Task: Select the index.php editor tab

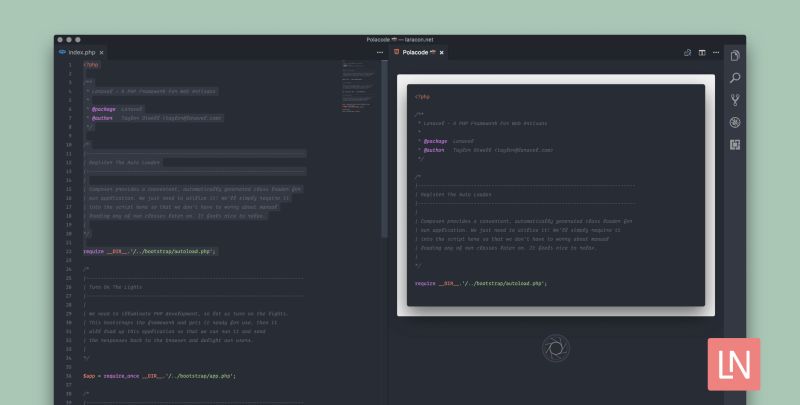Action: [81, 52]
